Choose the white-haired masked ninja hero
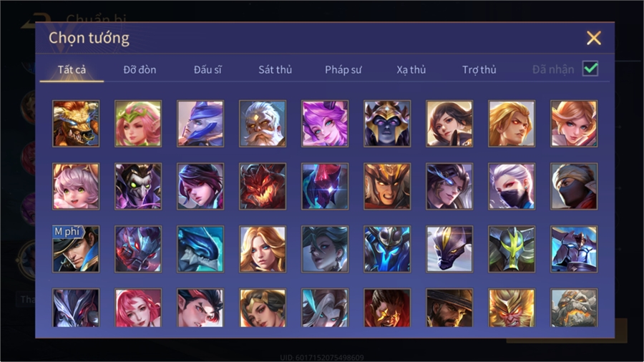The height and width of the screenshot is (362, 644). 512,186
